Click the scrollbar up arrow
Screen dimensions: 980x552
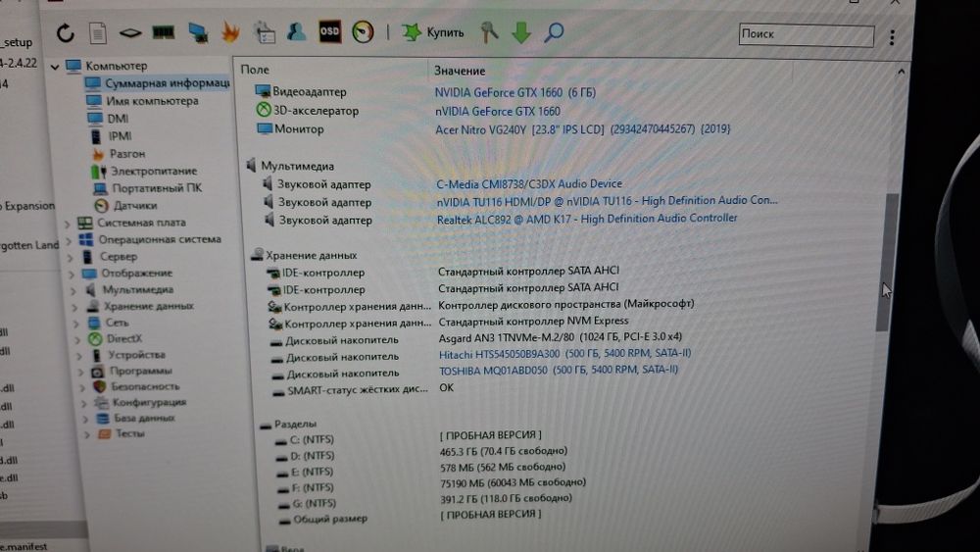tap(901, 73)
